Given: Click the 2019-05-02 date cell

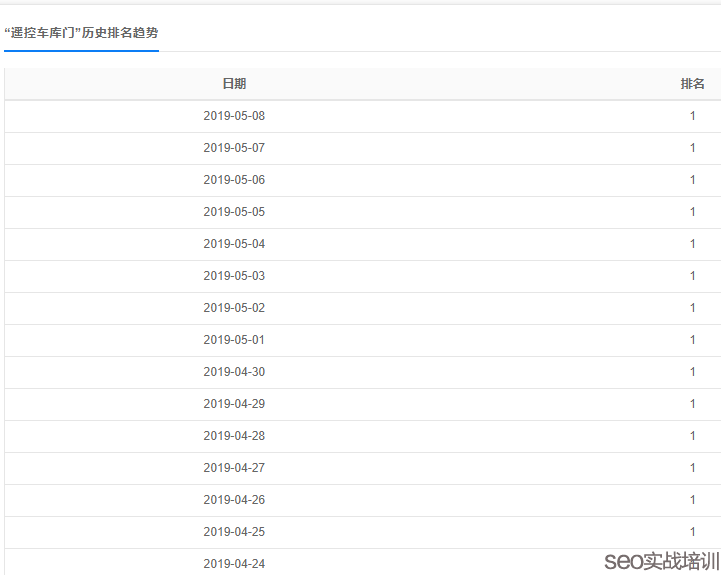Looking at the screenshot, I should [234, 308].
